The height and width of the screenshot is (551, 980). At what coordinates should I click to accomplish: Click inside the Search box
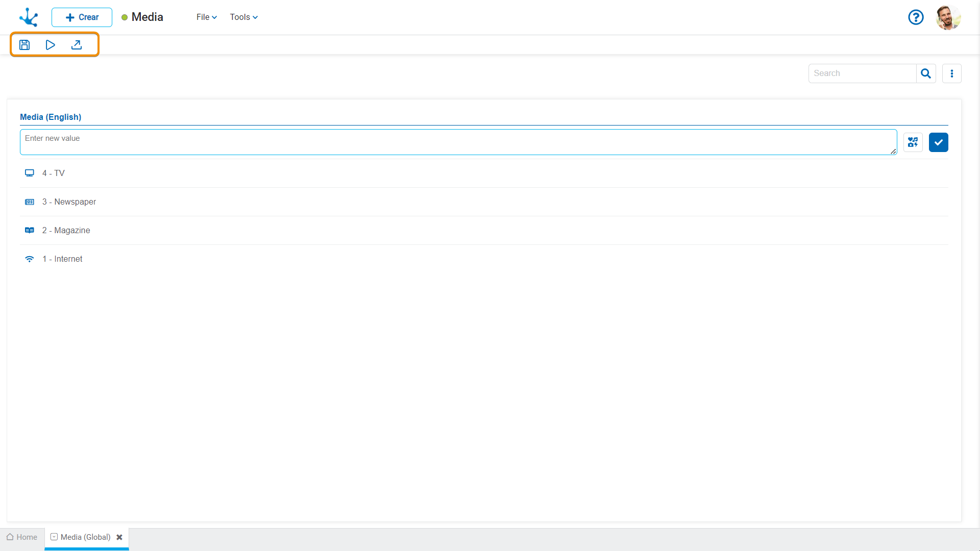(x=862, y=73)
